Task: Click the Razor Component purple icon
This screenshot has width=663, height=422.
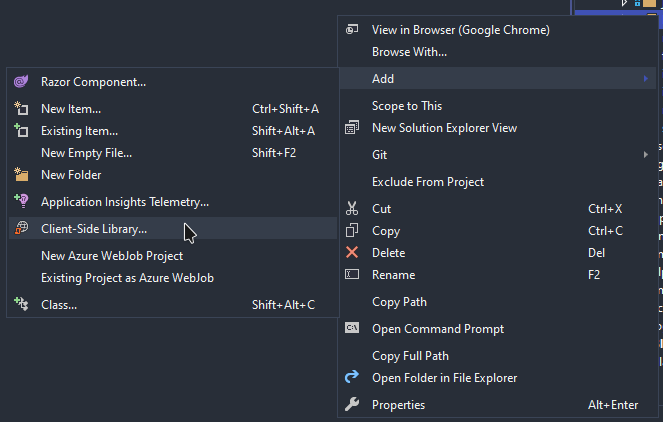Action: point(21,81)
